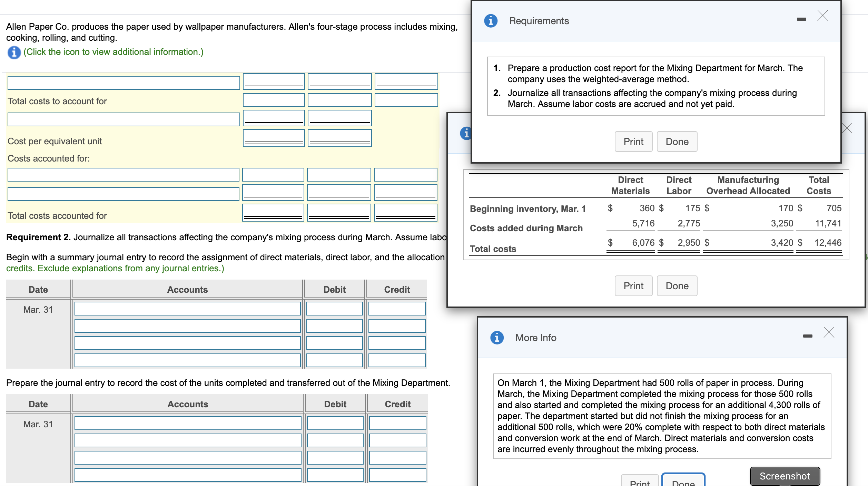Image resolution: width=868 pixels, height=486 pixels.
Task: Click Done in the Requirements dialog
Action: coord(677,142)
